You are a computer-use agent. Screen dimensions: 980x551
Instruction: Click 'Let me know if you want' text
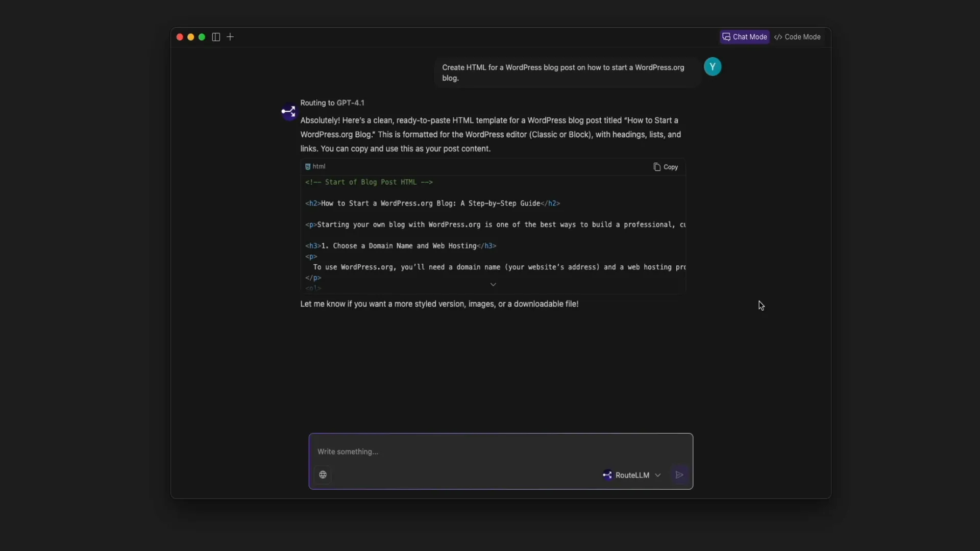439,304
